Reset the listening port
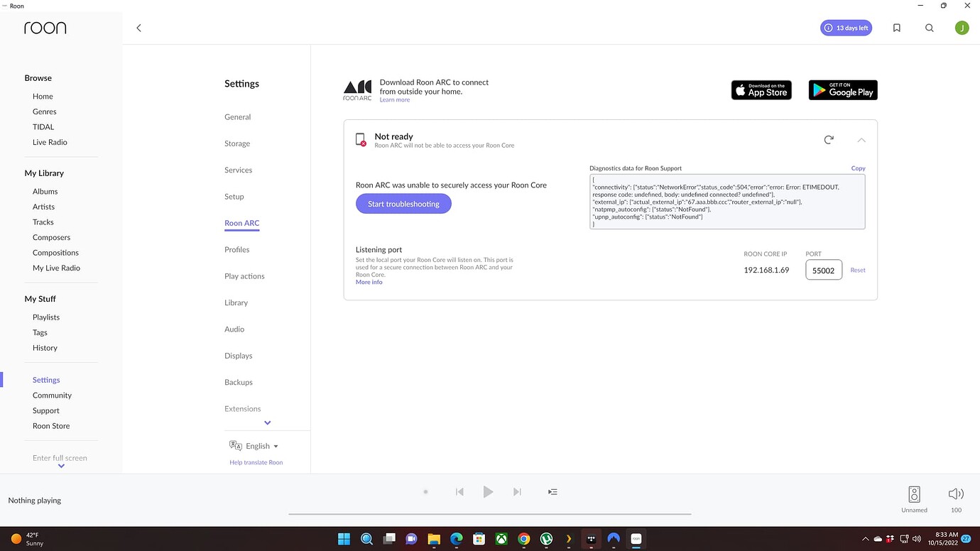 click(x=858, y=270)
